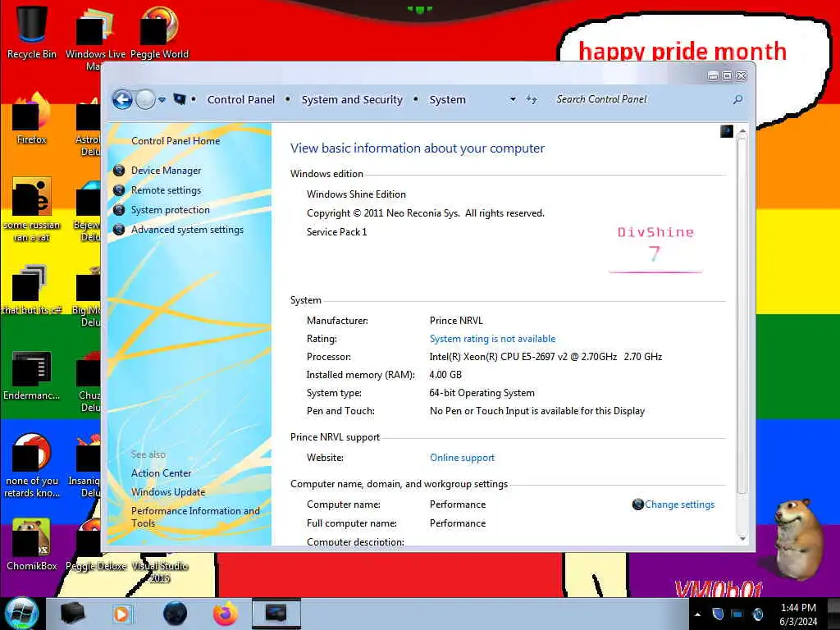The width and height of the screenshot is (840, 630).
Task: Click shield icon beside Advanced system settings
Action: 119,230
